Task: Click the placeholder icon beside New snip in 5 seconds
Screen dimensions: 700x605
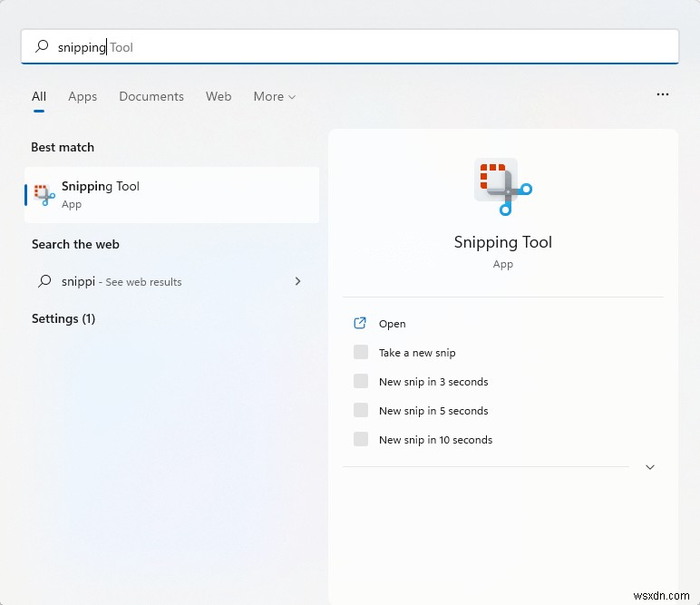Action: click(x=361, y=410)
